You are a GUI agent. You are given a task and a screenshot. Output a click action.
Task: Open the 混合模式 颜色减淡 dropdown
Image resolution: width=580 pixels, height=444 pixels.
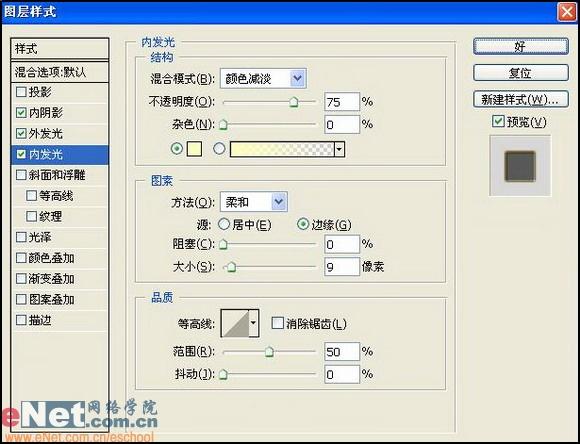tap(263, 78)
